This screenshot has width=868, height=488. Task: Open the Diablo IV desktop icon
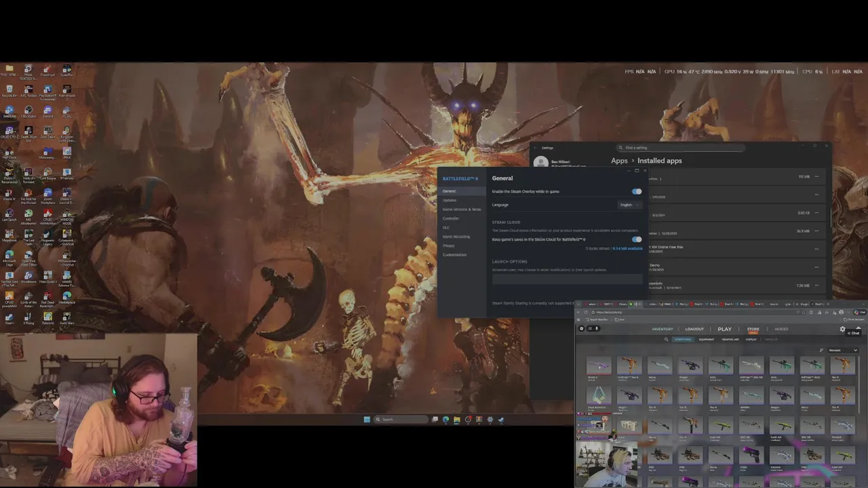(9, 193)
